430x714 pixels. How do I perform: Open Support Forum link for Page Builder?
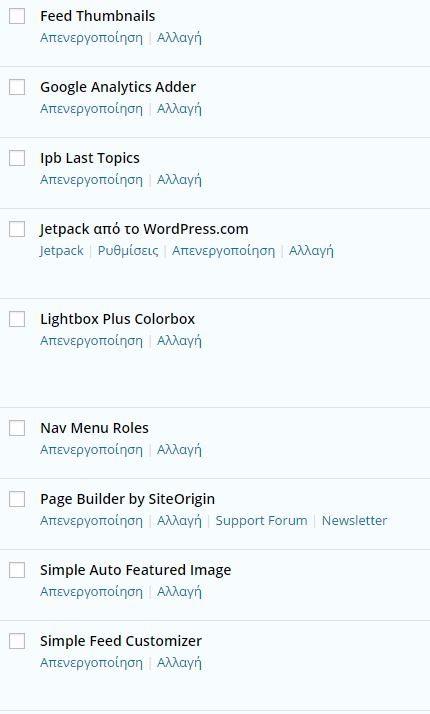(261, 520)
